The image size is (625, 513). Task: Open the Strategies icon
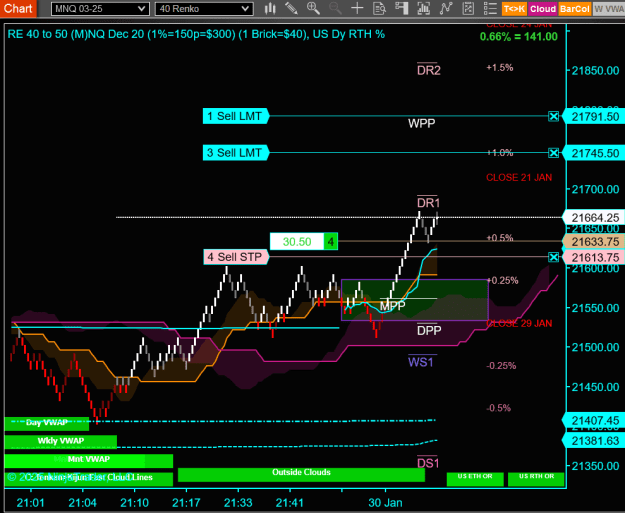coord(468,8)
